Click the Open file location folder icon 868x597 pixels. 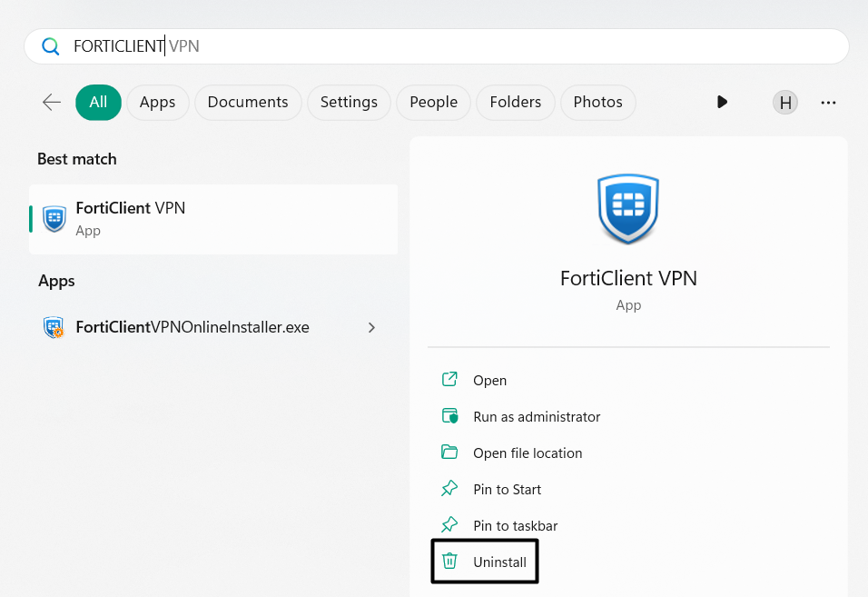(449, 453)
